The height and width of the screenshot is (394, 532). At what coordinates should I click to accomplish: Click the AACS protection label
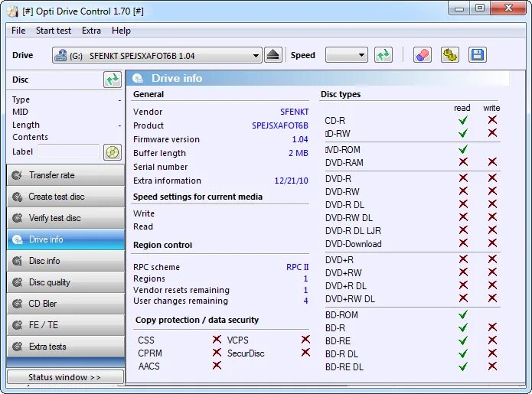pyautogui.click(x=149, y=366)
